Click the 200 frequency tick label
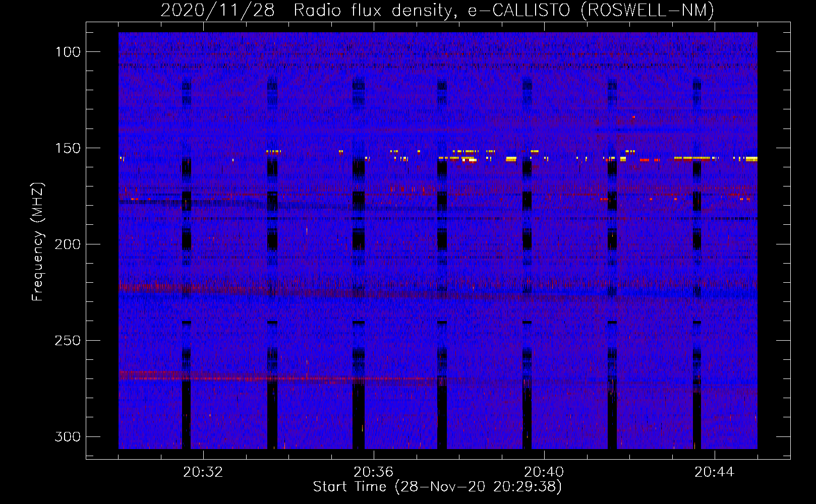Image resolution: width=816 pixels, height=504 pixels. [68, 244]
